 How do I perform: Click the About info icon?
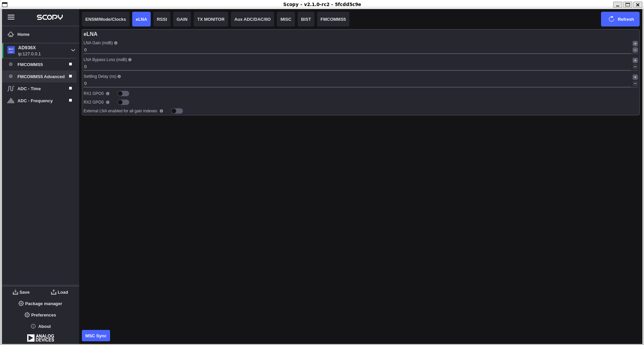tap(33, 326)
